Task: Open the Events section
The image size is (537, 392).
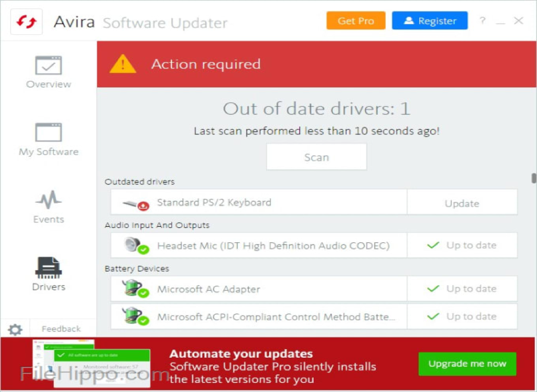Action: tap(49, 207)
